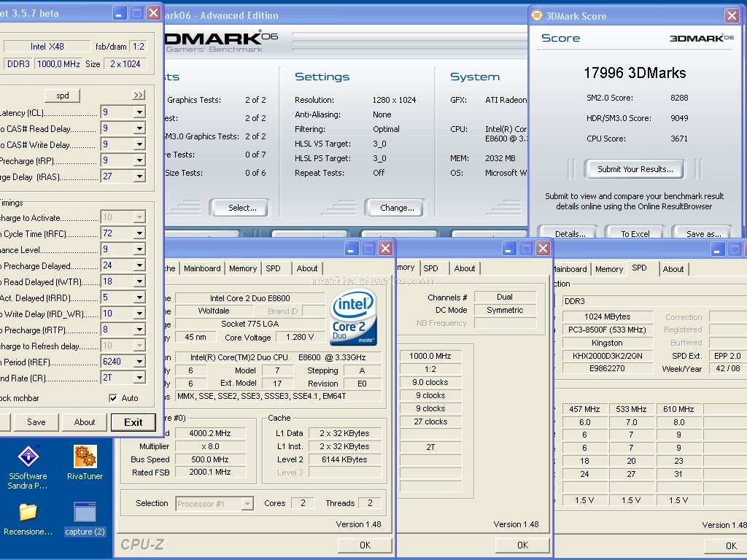This screenshot has width=747, height=560.
Task: Click Change... under 3DMark06 Settings
Action: click(395, 208)
